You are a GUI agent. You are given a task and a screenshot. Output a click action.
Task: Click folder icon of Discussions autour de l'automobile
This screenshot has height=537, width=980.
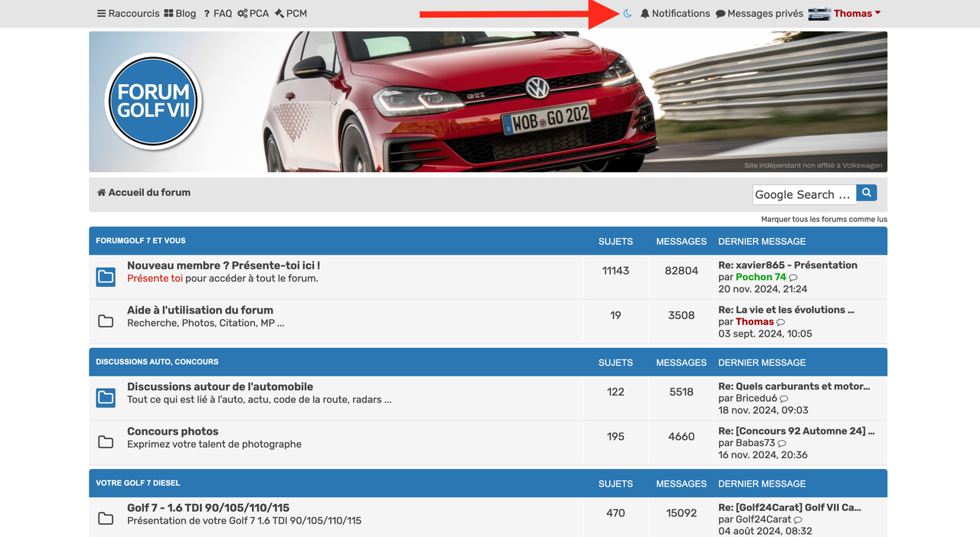point(106,397)
